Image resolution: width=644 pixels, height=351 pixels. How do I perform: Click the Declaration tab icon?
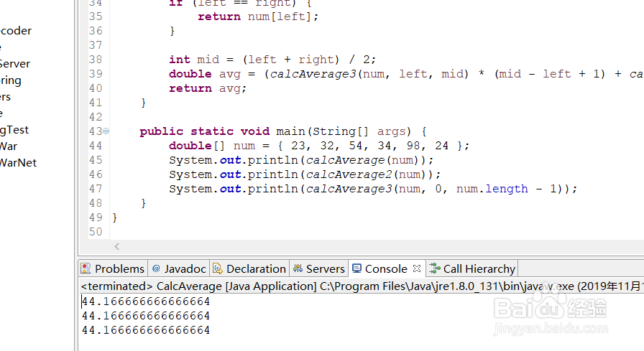[x=217, y=268]
